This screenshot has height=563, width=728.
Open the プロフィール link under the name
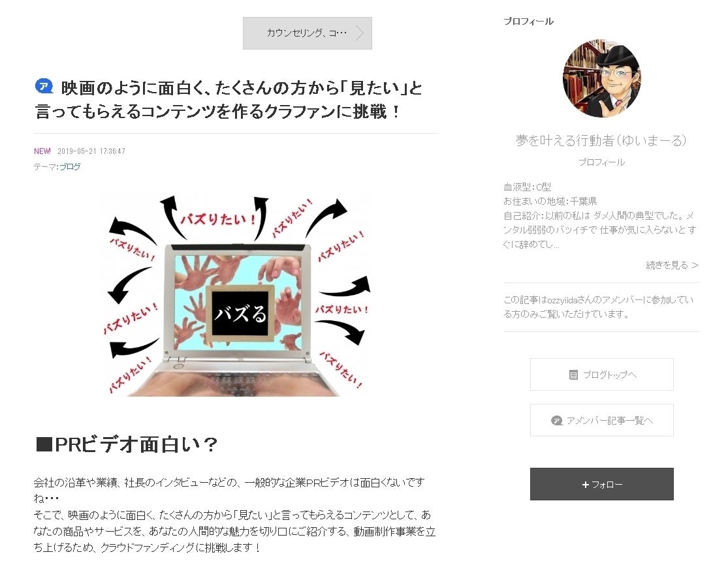click(602, 162)
